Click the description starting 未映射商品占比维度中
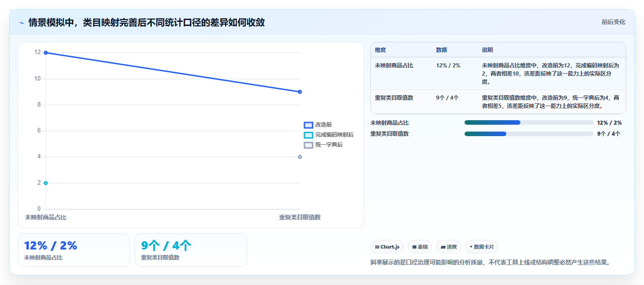 551,74
